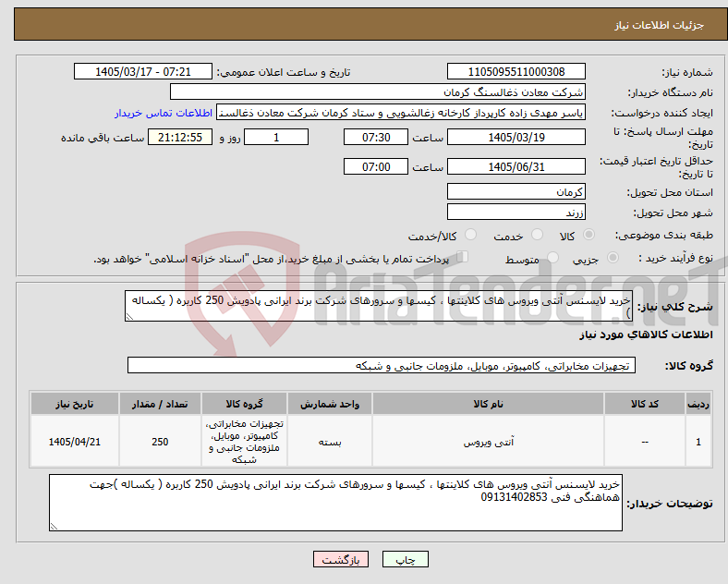Click the resize handle of شرح کلی نیاز box

129,317
